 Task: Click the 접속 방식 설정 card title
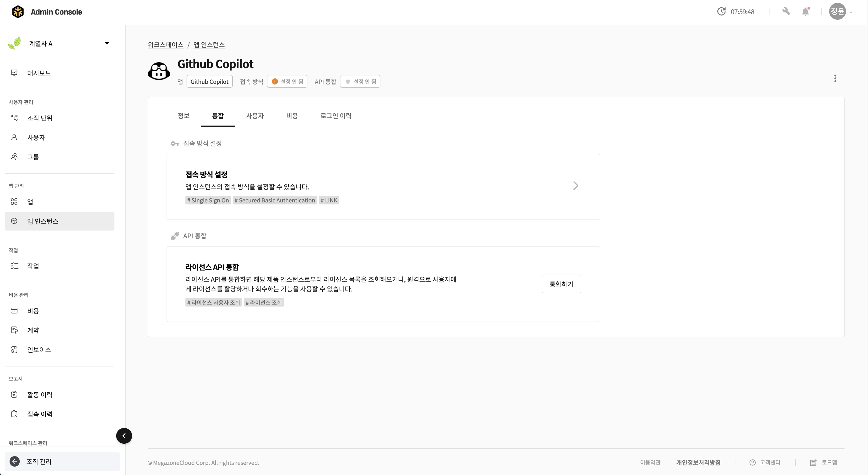(x=206, y=174)
